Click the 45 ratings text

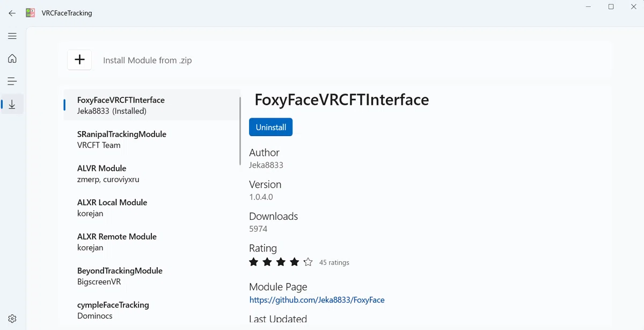pyautogui.click(x=334, y=263)
